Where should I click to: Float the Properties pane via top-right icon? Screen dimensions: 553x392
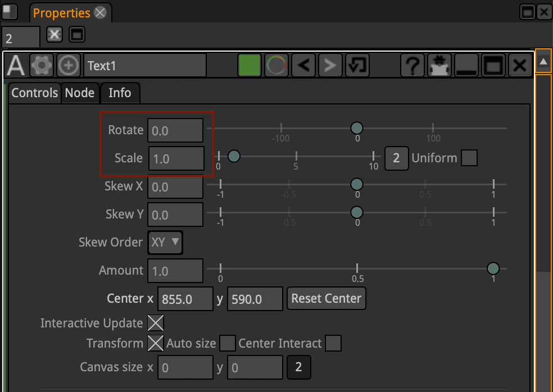pyautogui.click(x=528, y=12)
